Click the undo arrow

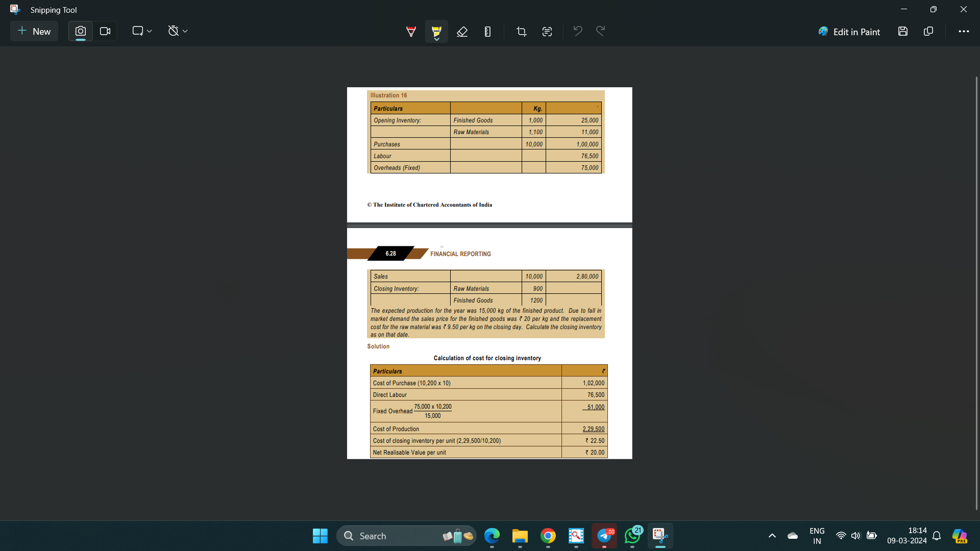[578, 31]
